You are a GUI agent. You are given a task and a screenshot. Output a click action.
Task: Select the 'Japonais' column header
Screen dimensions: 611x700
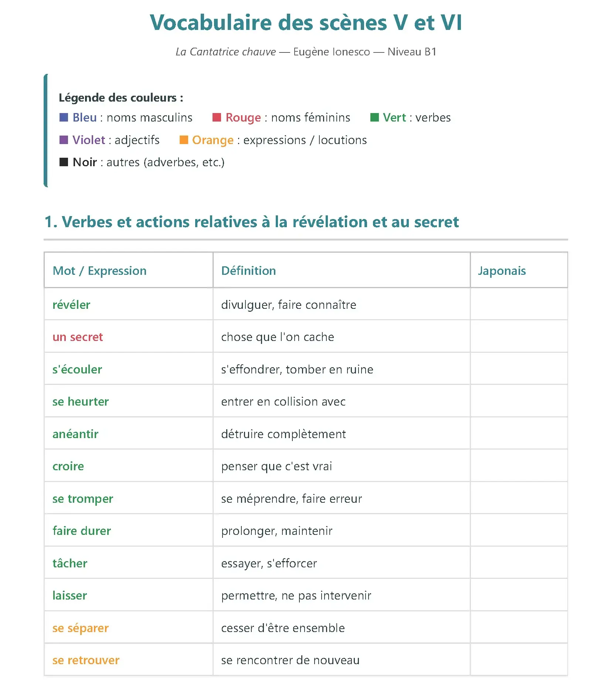[x=502, y=271]
